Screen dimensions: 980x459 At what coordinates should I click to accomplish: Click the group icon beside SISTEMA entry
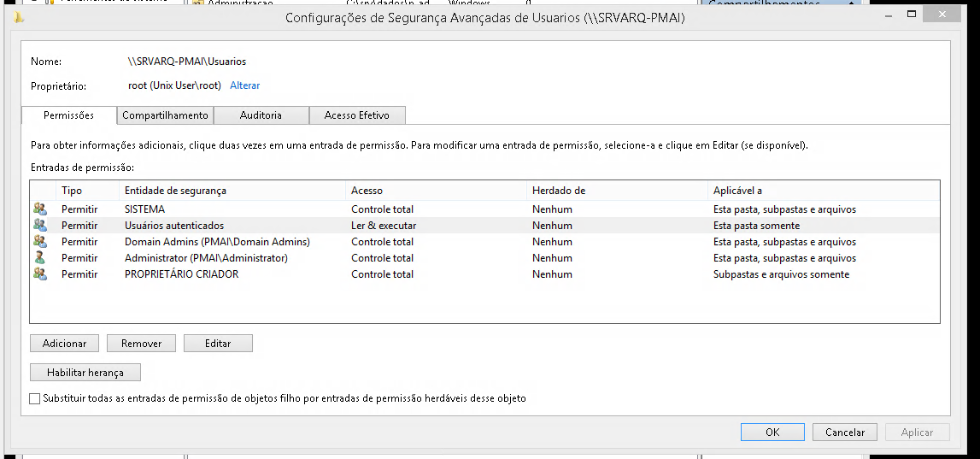pyautogui.click(x=40, y=209)
